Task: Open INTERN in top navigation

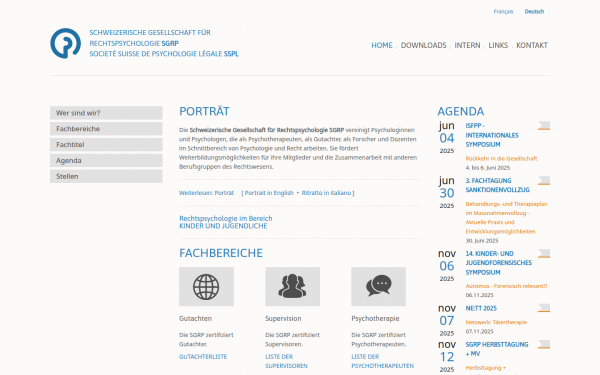Action: coord(467,45)
